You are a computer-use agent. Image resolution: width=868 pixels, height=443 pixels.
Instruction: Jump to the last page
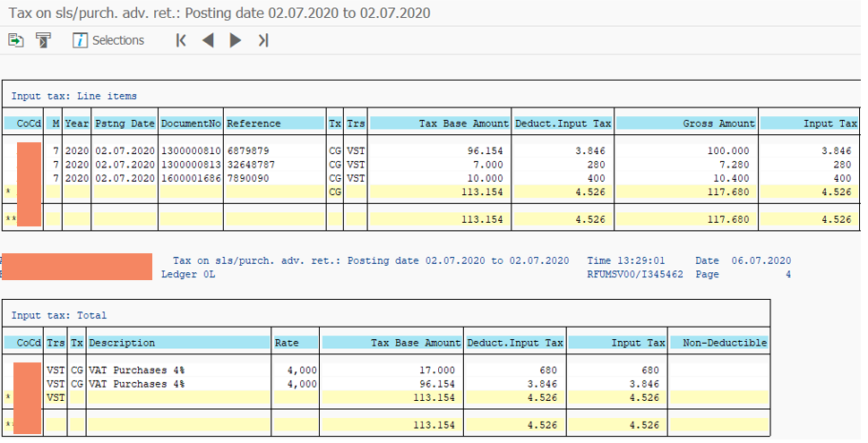[x=263, y=40]
